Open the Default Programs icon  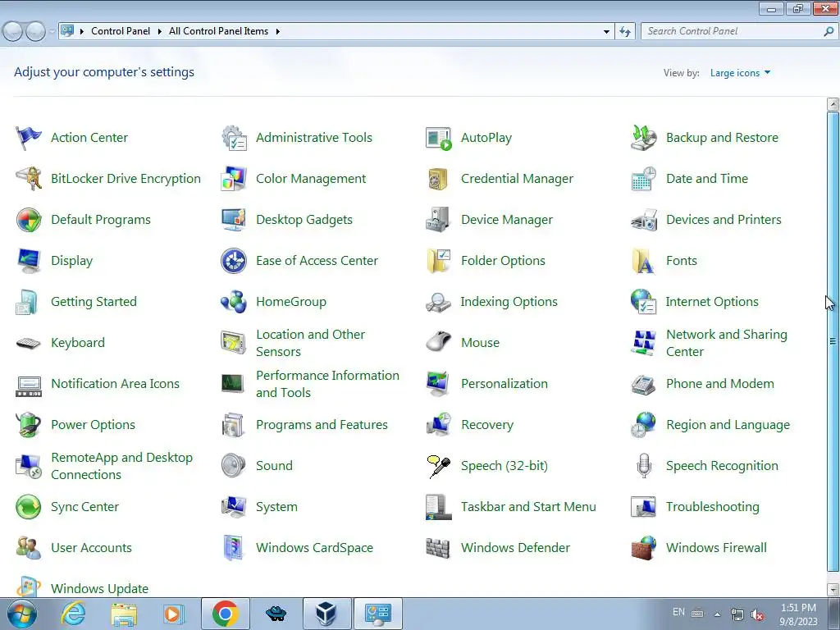(x=29, y=220)
